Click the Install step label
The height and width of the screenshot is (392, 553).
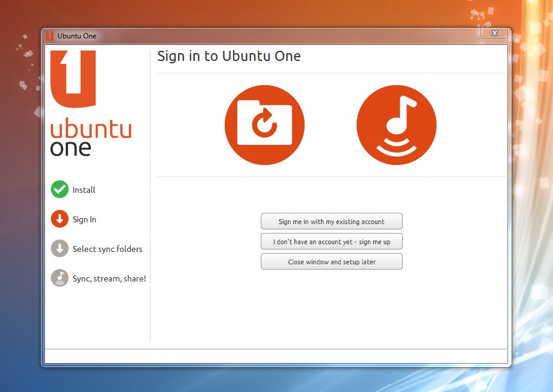[x=84, y=190]
